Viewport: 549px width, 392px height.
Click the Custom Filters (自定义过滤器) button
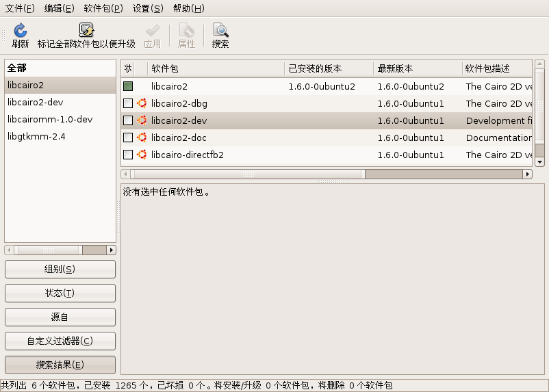click(x=60, y=341)
